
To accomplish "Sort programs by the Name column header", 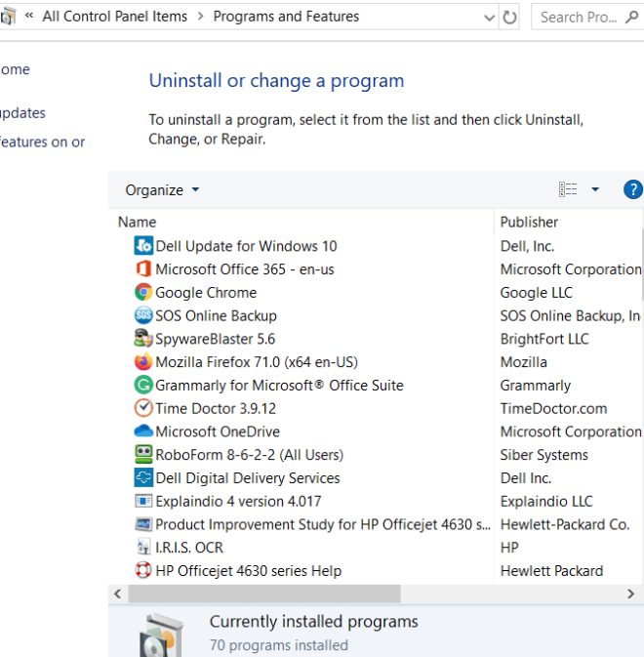I will [x=137, y=222].
